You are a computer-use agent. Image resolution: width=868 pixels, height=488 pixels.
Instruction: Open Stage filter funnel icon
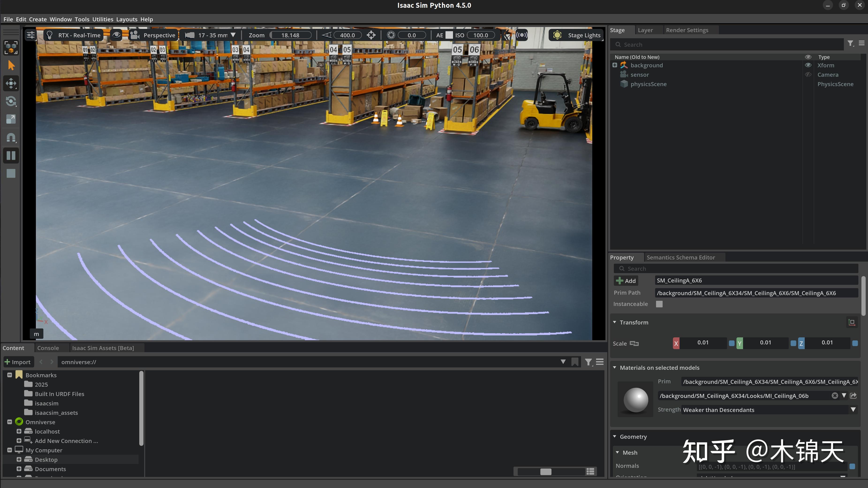850,43
